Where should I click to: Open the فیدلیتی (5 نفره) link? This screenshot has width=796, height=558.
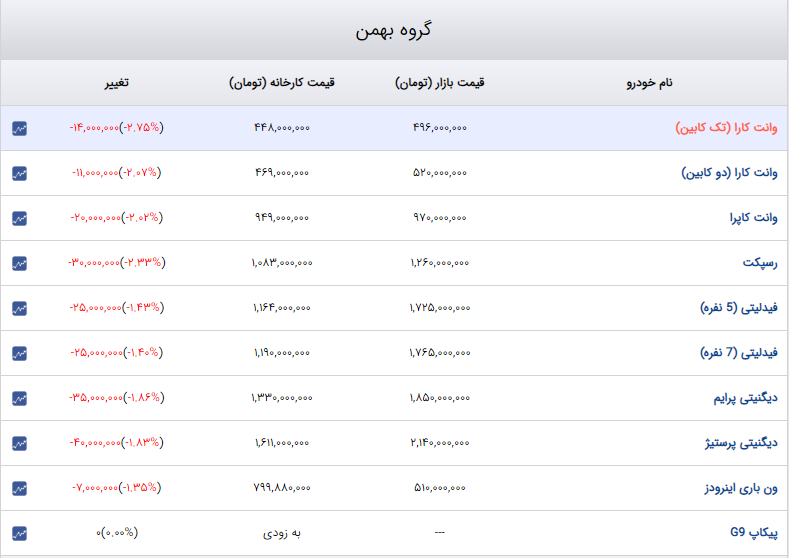pyautogui.click(x=739, y=308)
